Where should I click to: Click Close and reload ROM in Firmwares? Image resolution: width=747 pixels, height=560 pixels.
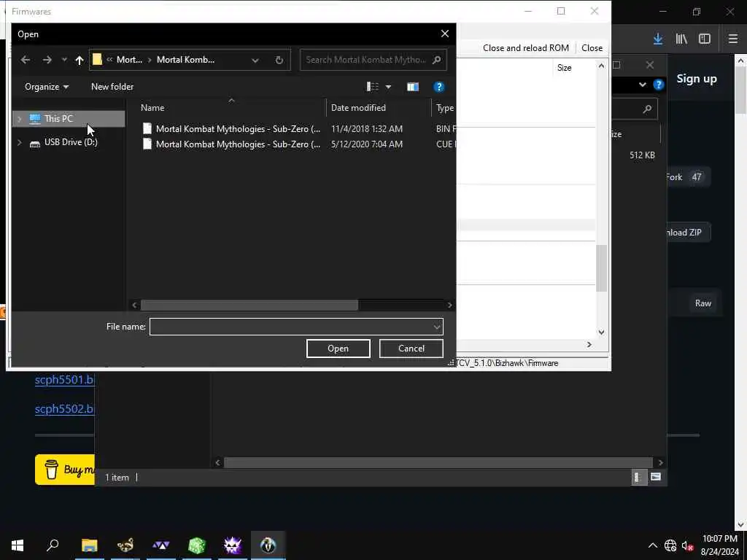pos(525,47)
